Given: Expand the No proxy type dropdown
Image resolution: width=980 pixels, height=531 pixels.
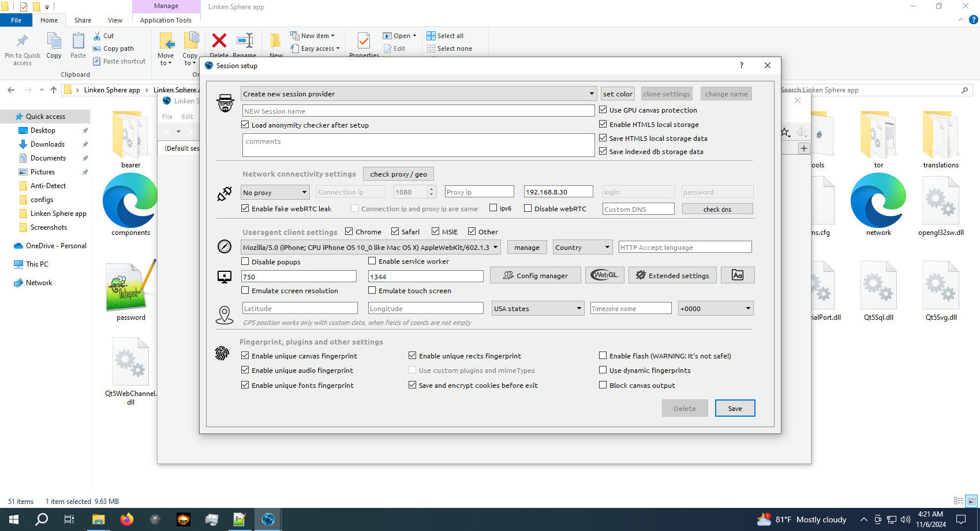Looking at the screenshot, I should (x=275, y=192).
